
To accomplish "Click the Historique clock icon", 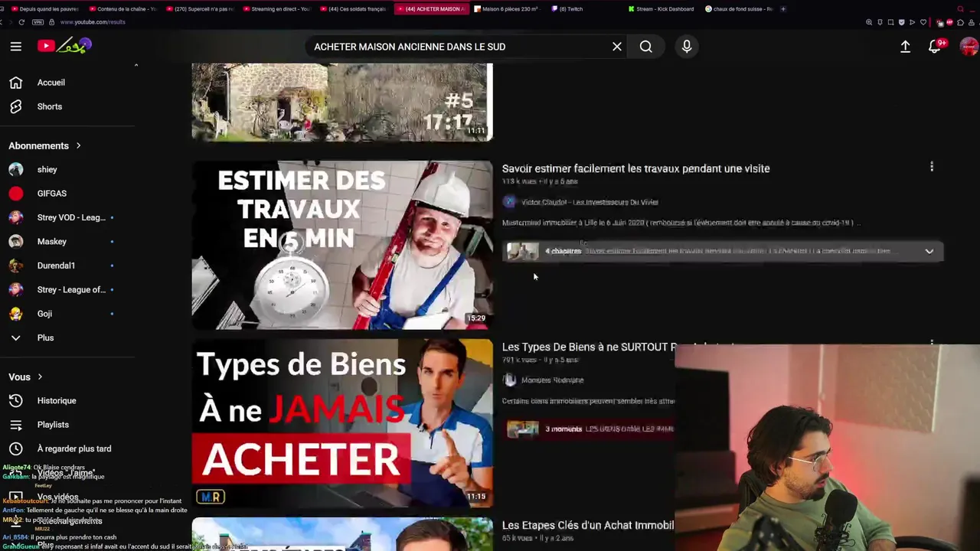I will tap(15, 400).
